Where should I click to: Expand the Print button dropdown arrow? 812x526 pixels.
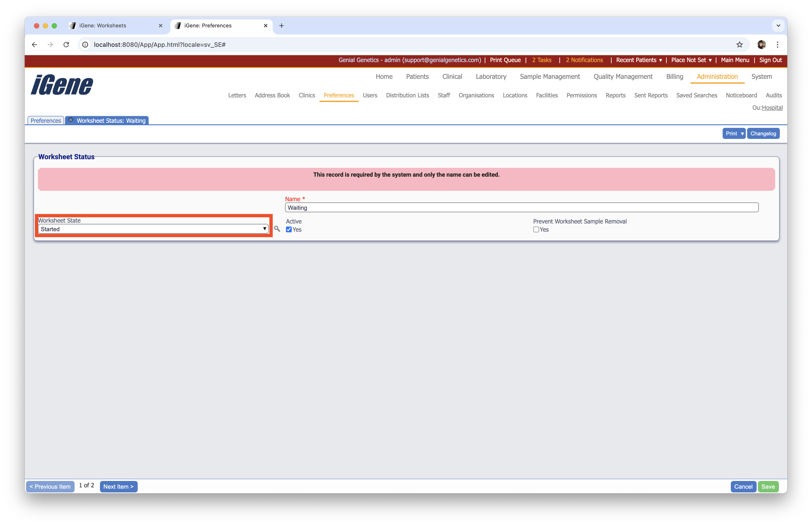(x=742, y=133)
